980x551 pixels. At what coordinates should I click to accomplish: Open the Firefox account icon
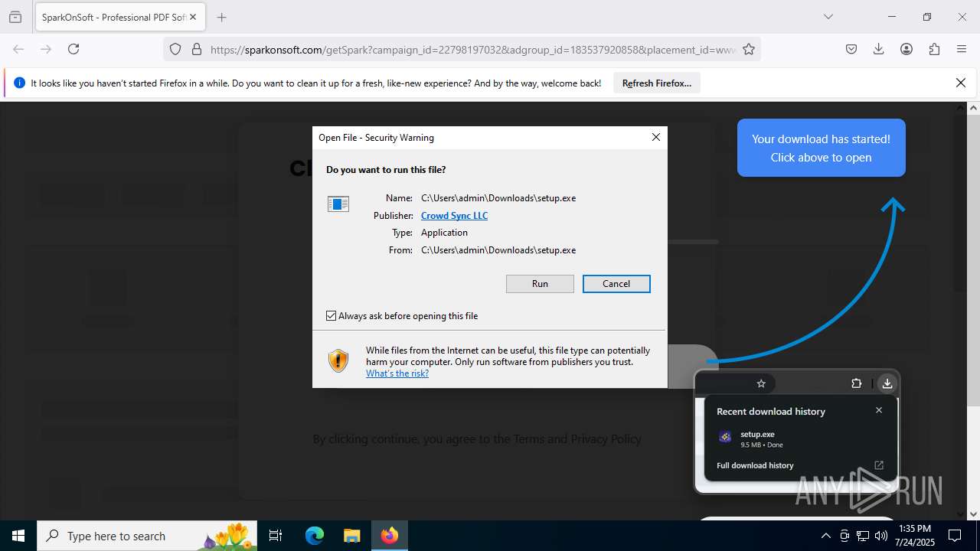point(906,49)
